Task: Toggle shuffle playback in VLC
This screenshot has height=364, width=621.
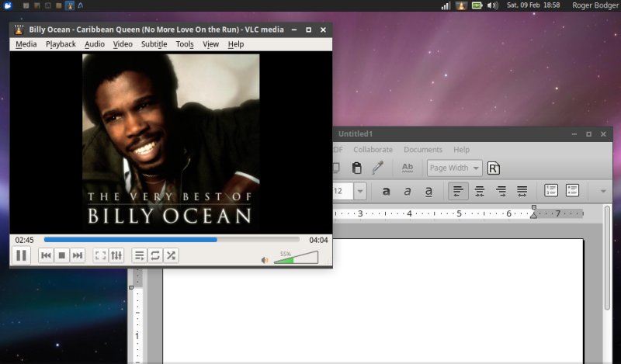Action: (171, 255)
